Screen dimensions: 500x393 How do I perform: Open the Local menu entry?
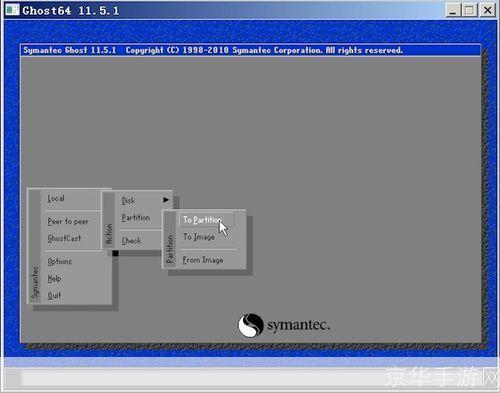coord(56,199)
